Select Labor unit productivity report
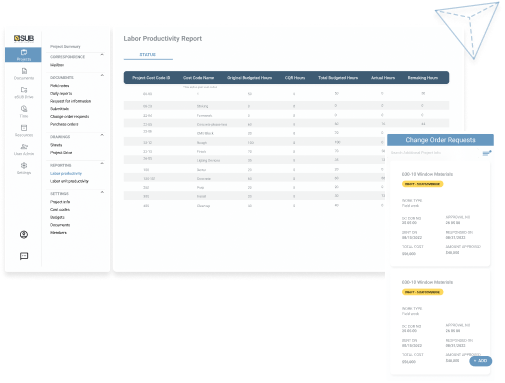 tap(69, 181)
